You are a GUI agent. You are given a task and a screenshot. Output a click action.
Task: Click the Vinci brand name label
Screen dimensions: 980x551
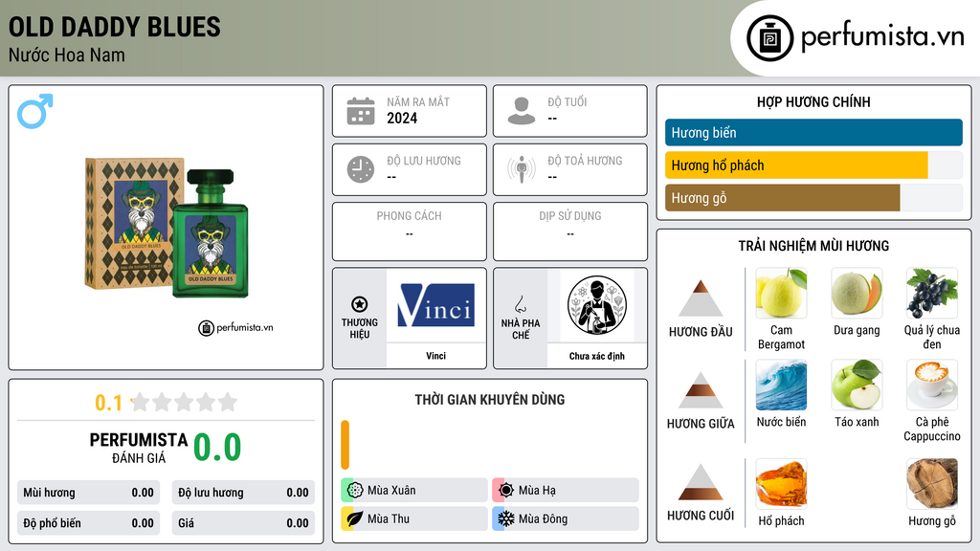[x=436, y=356]
